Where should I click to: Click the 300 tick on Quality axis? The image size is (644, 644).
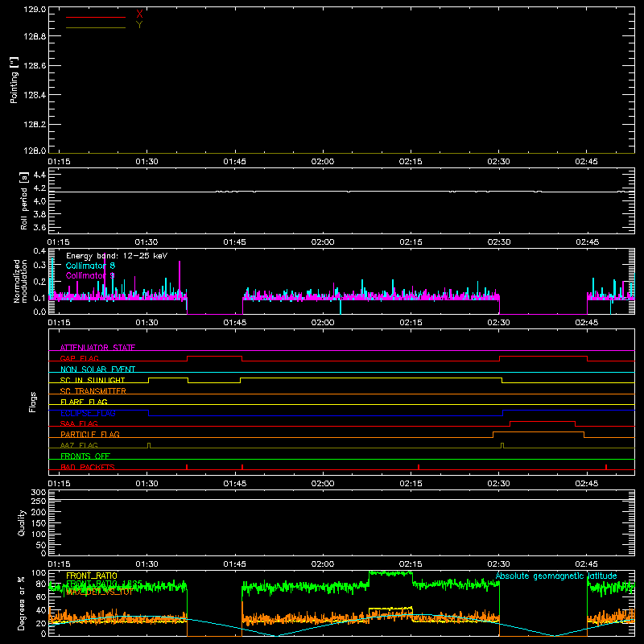[39, 493]
